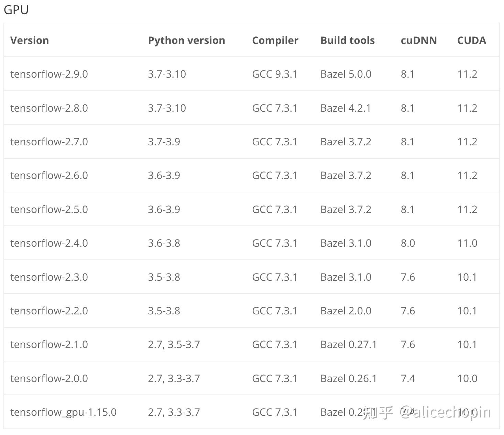Click the GPU section heading
The width and height of the screenshot is (504, 435).
click(16, 10)
